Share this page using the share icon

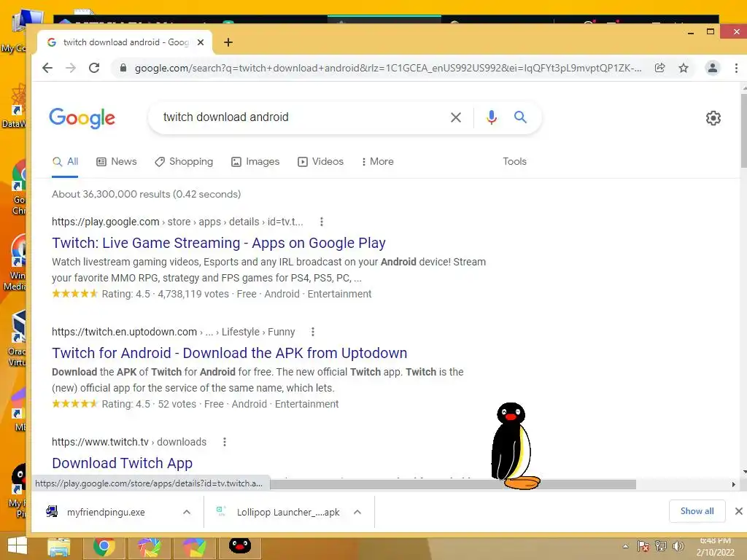(x=659, y=68)
